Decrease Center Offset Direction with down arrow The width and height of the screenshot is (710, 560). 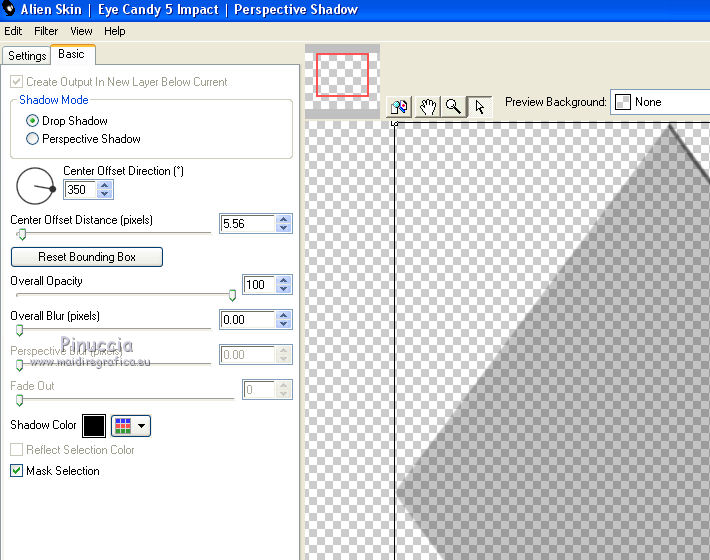tap(105, 194)
